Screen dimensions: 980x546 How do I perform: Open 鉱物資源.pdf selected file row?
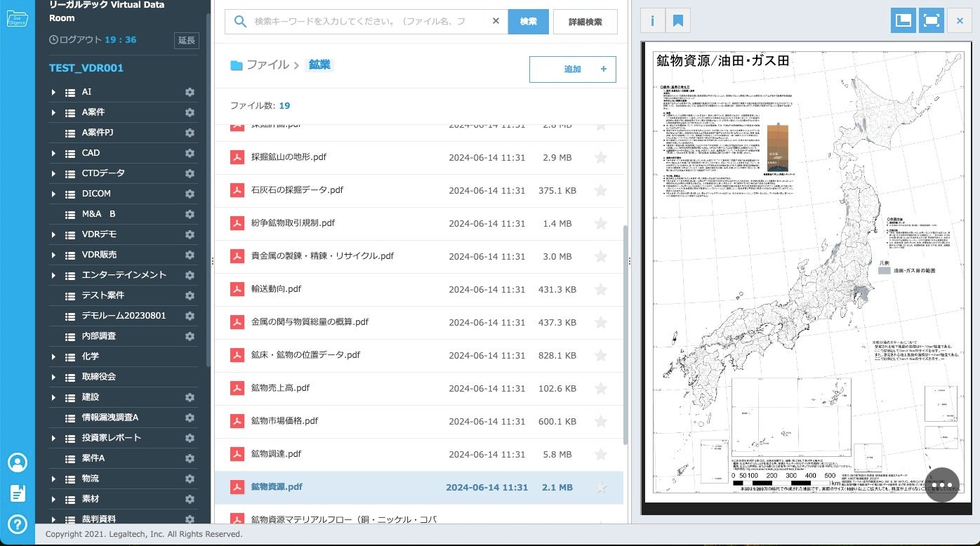pyautogui.click(x=418, y=487)
